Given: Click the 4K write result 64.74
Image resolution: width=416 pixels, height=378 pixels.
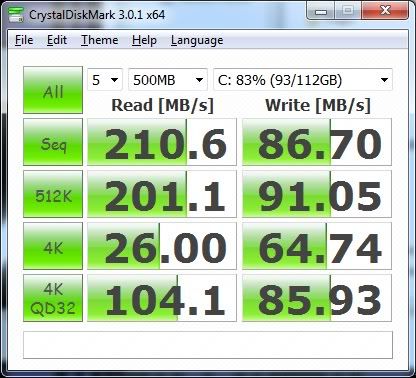Looking at the screenshot, I should pyautogui.click(x=317, y=246).
